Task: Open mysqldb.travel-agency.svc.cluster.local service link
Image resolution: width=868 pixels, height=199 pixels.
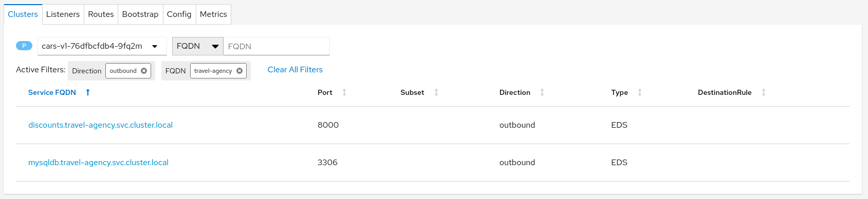Action: point(98,163)
